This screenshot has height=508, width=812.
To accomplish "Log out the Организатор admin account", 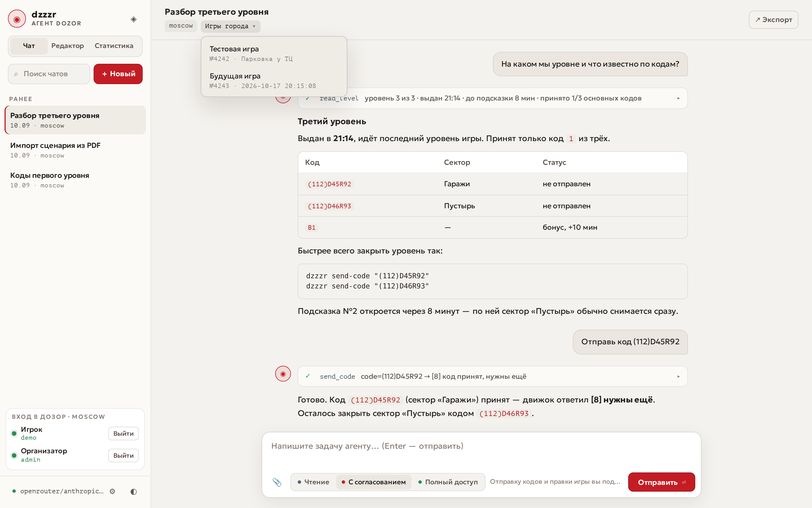I will point(123,456).
